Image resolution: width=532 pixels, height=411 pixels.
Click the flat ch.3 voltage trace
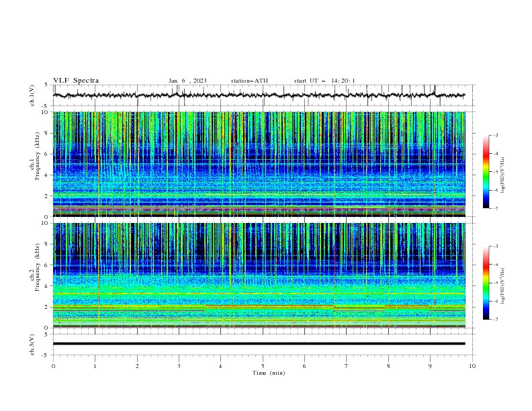pyautogui.click(x=259, y=344)
